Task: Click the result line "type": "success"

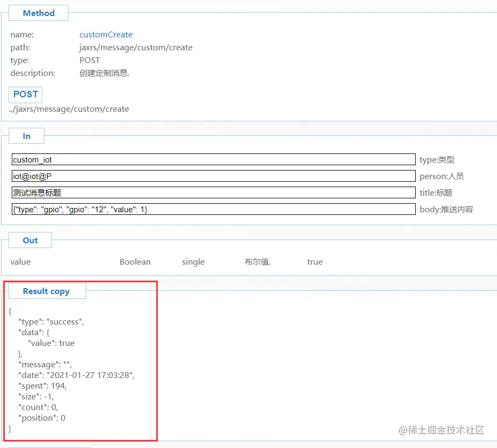Action: (51, 322)
